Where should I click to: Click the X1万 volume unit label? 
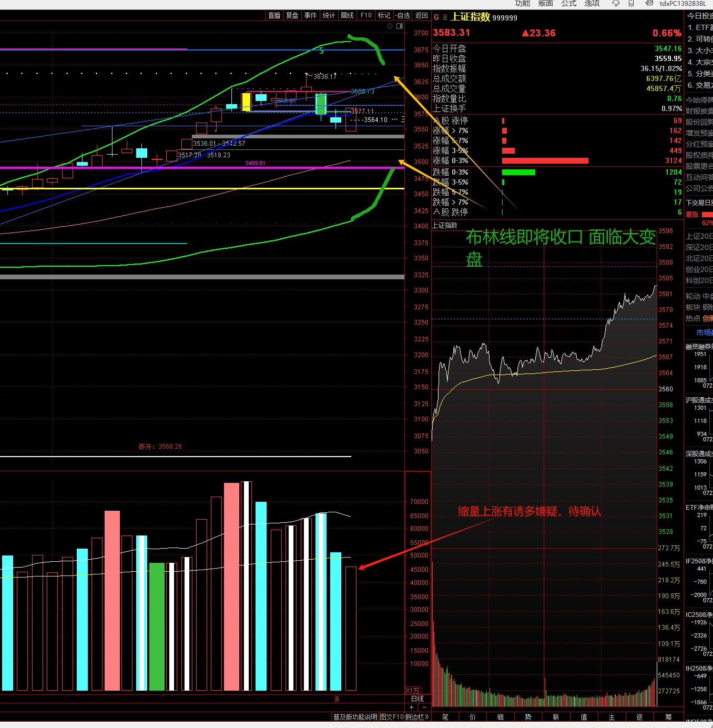click(413, 691)
